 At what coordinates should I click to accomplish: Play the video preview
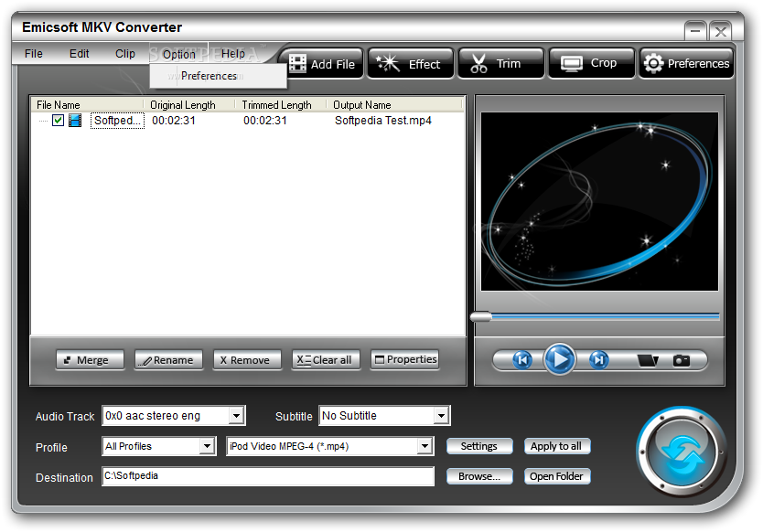click(x=560, y=359)
